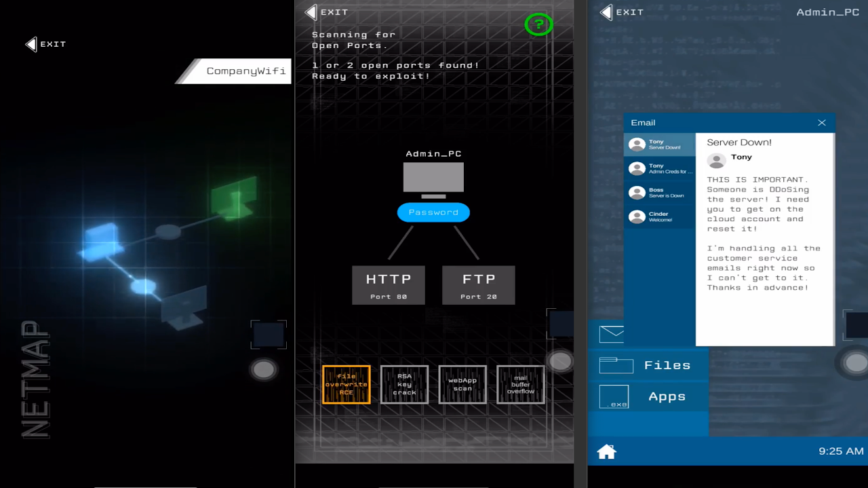Select the glowing blue computer node on netmap
This screenshot has height=488, width=868.
(102, 241)
